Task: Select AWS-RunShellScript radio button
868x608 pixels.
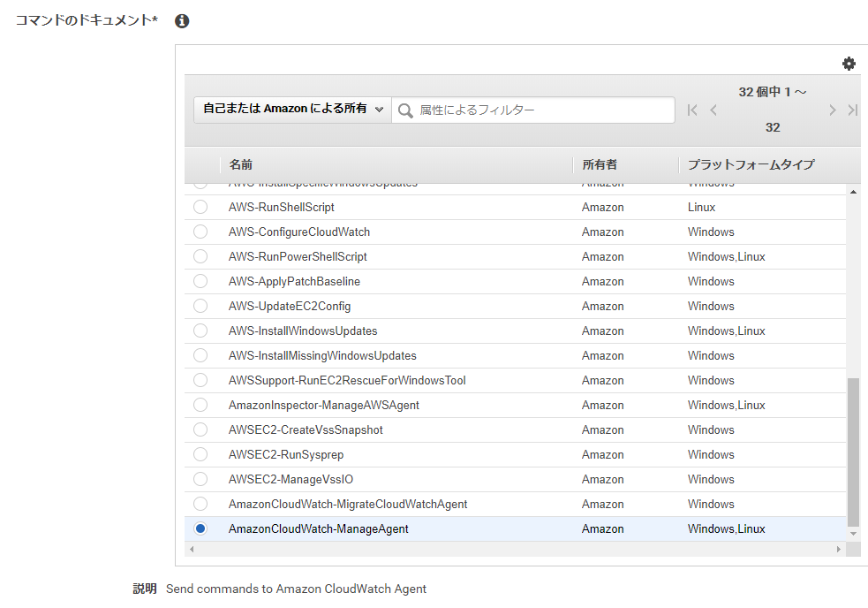Action: [200, 207]
